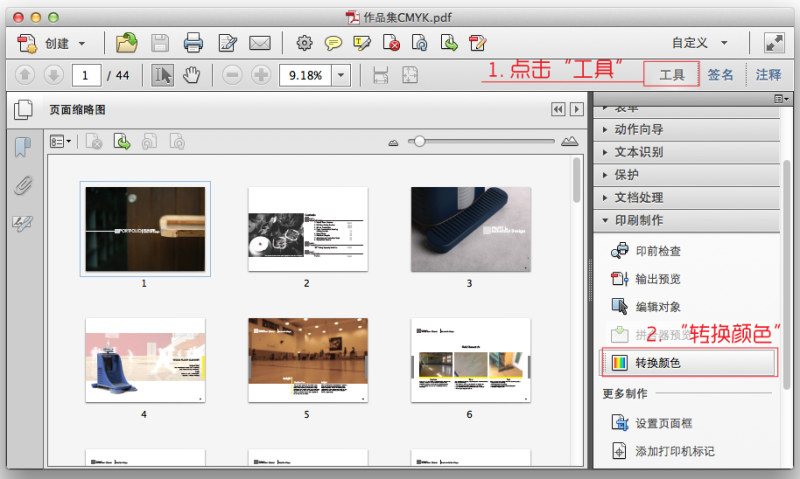
Task: Open the 自定义 customize dropdown
Action: 699,43
